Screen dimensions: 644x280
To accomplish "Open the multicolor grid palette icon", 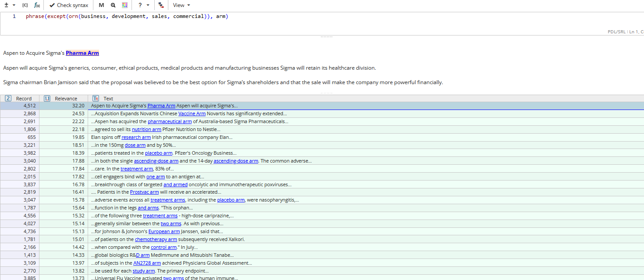I will coord(125,5).
